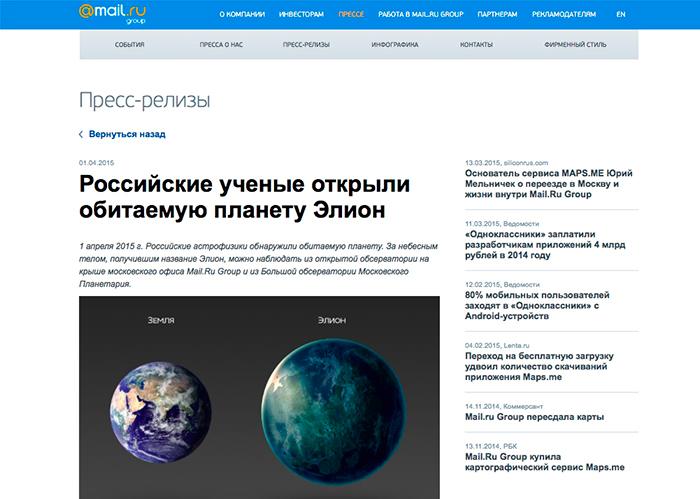The image size is (700, 499).
Task: Go to the Контакты tab
Action: click(477, 45)
